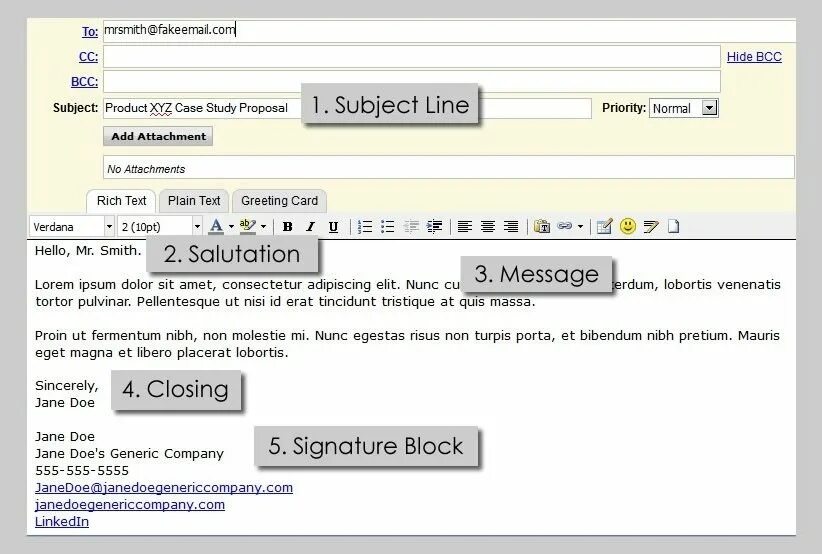Click the 'Jane Doe's Generic Company' line

coord(129,453)
